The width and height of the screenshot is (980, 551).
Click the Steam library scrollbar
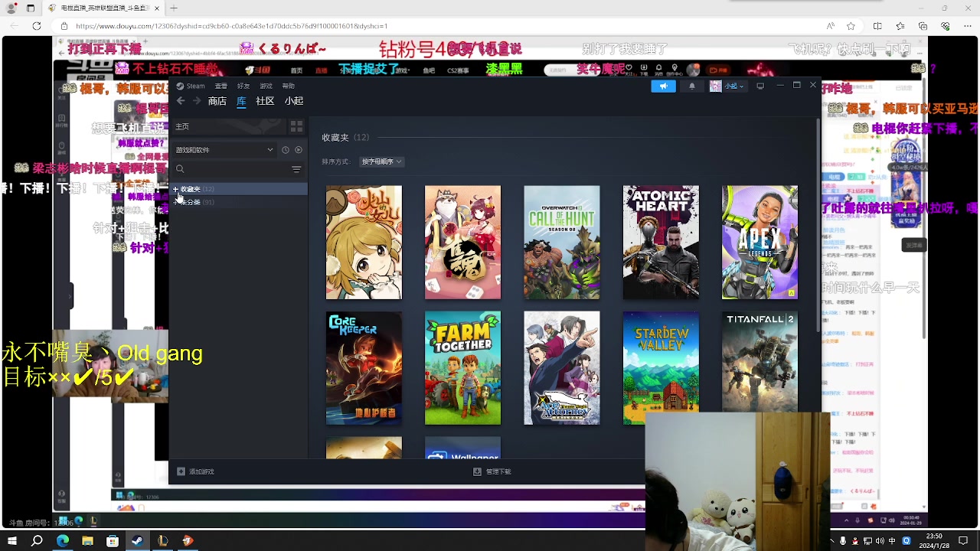tap(818, 223)
